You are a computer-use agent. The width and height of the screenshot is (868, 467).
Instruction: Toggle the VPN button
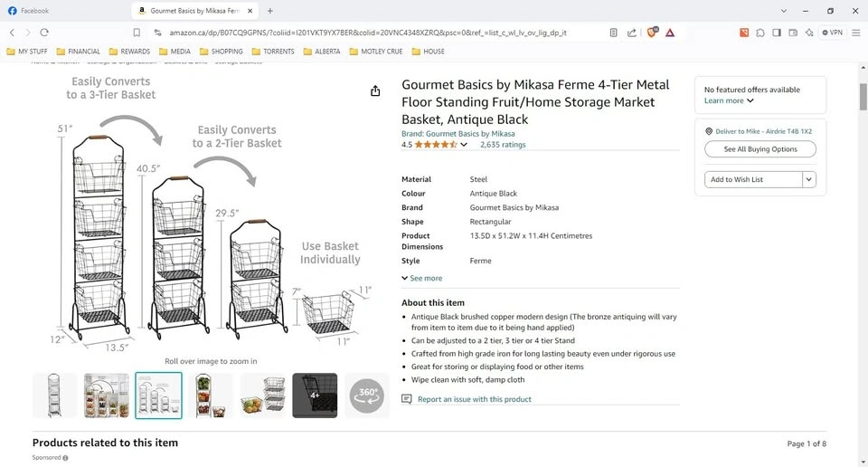click(x=831, y=33)
